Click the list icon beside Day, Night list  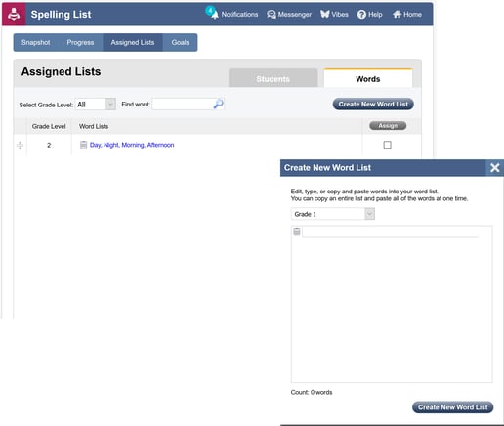coord(83,145)
